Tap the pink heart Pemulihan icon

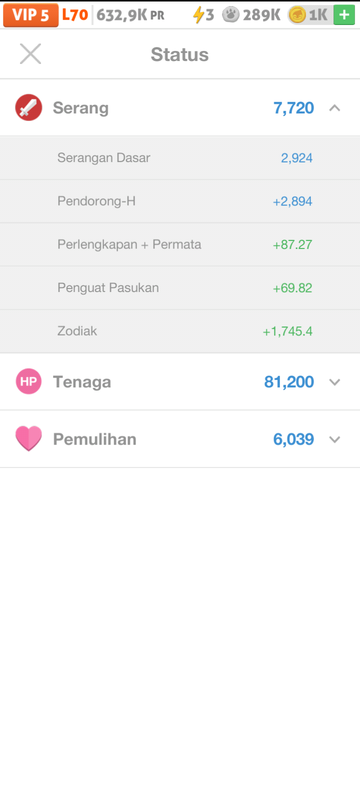click(x=29, y=439)
